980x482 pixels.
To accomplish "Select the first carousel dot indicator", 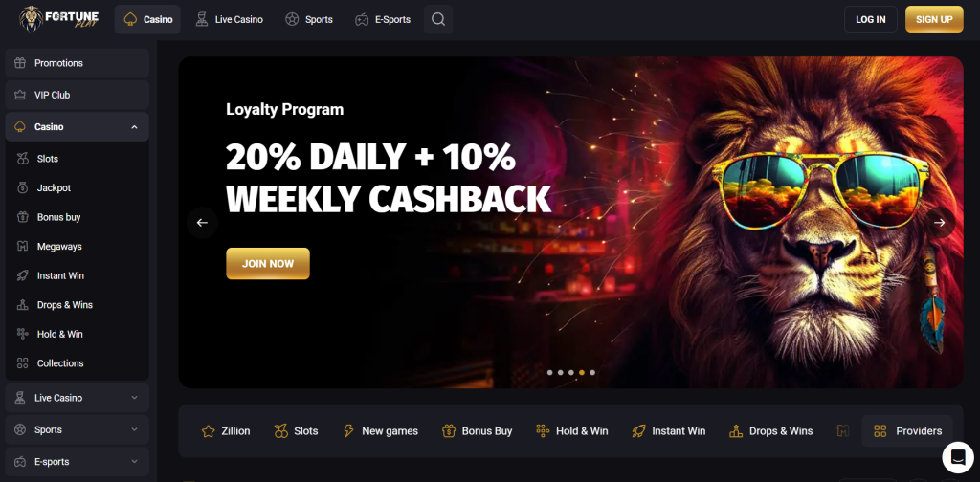I will [x=550, y=372].
